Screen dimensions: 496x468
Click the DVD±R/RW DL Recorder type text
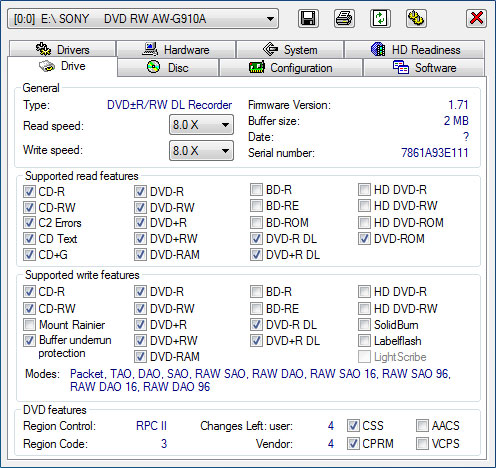coord(169,105)
